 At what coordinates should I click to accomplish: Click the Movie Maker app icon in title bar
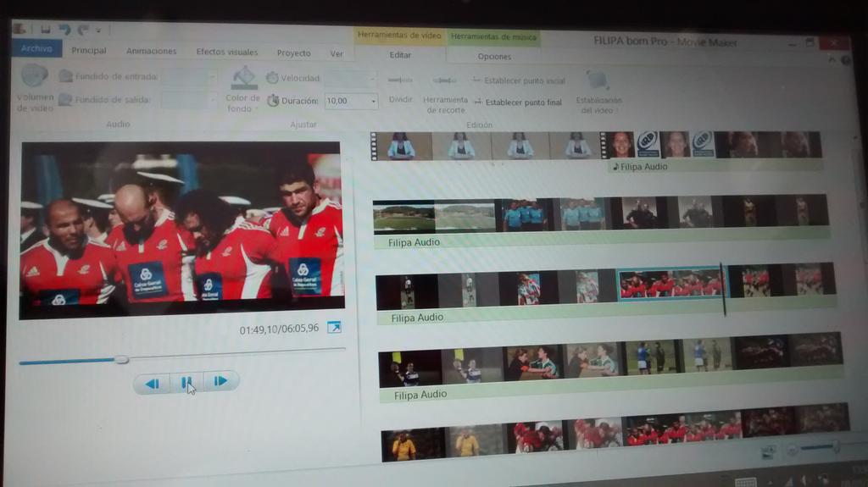pyautogui.click(x=20, y=28)
